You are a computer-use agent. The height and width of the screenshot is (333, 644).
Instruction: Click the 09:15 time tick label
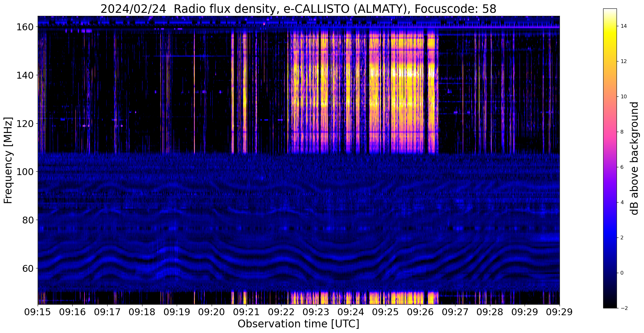pos(38,312)
